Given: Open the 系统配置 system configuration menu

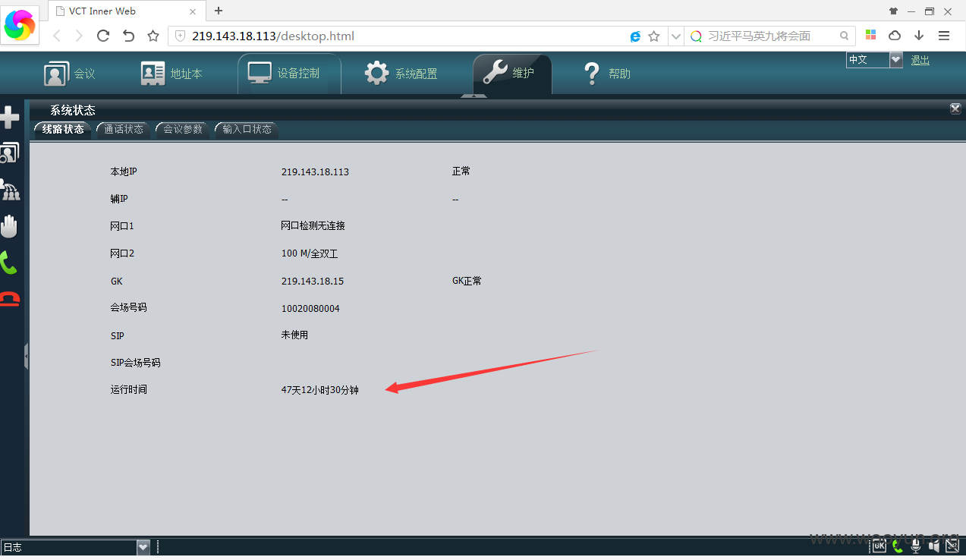Looking at the screenshot, I should [x=401, y=74].
